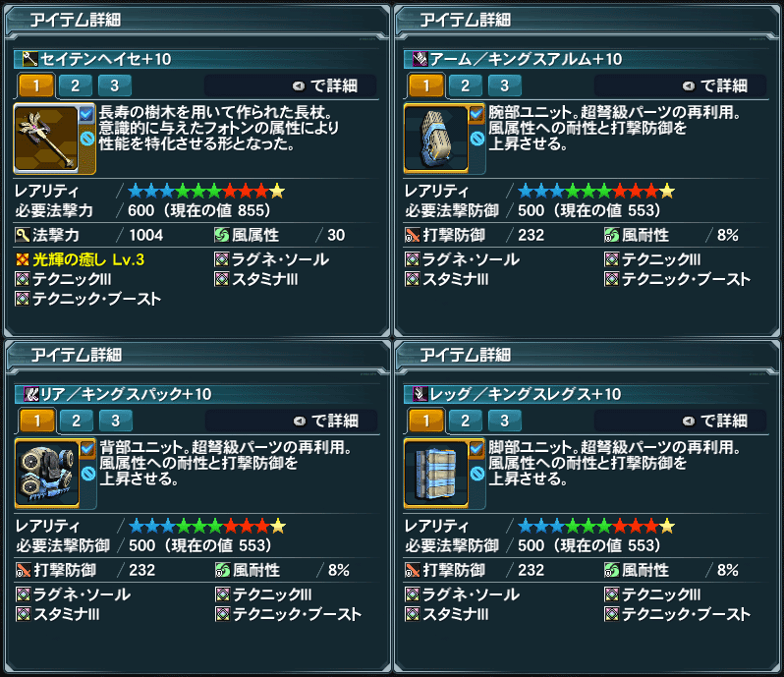Screen dimensions: 784x677
Task: Toggle the checkmark on the アーム／キングスアルム item
Action: [476, 115]
